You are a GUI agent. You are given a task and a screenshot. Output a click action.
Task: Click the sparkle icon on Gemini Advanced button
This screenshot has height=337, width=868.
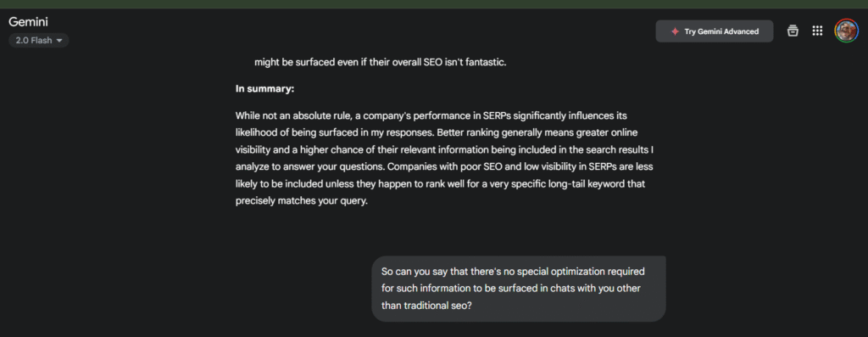[x=675, y=31]
